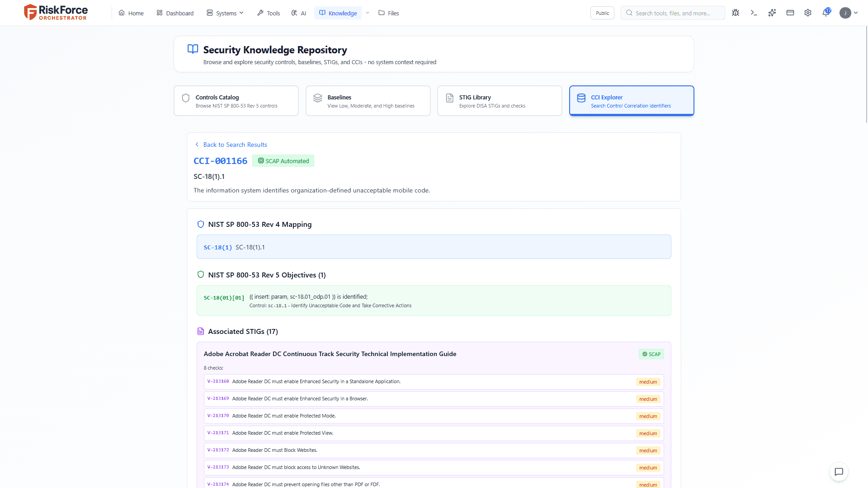Click the bug report icon
Viewport: 868px width, 488px height.
click(x=736, y=13)
